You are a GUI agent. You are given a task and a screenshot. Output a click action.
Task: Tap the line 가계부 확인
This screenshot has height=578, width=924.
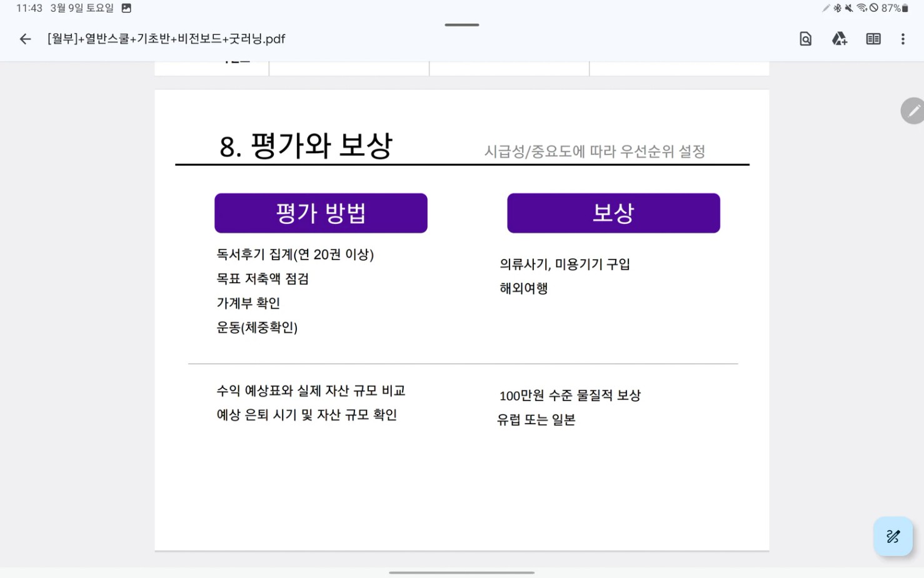(x=248, y=303)
